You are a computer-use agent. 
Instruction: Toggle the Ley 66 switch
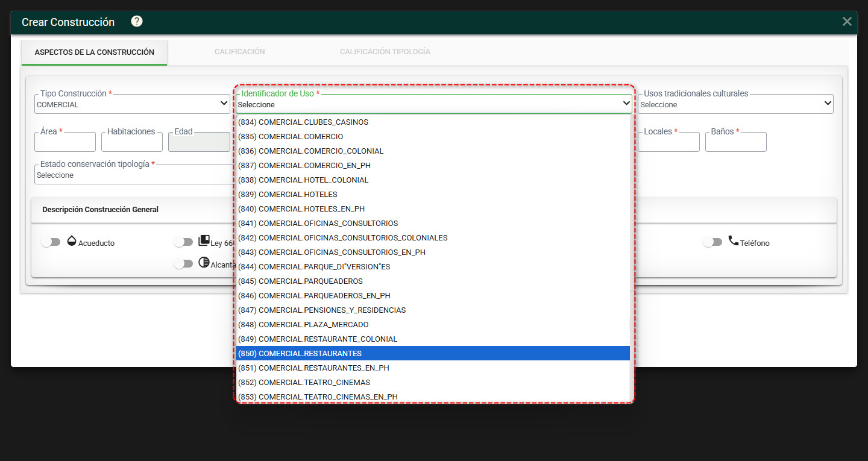(183, 242)
